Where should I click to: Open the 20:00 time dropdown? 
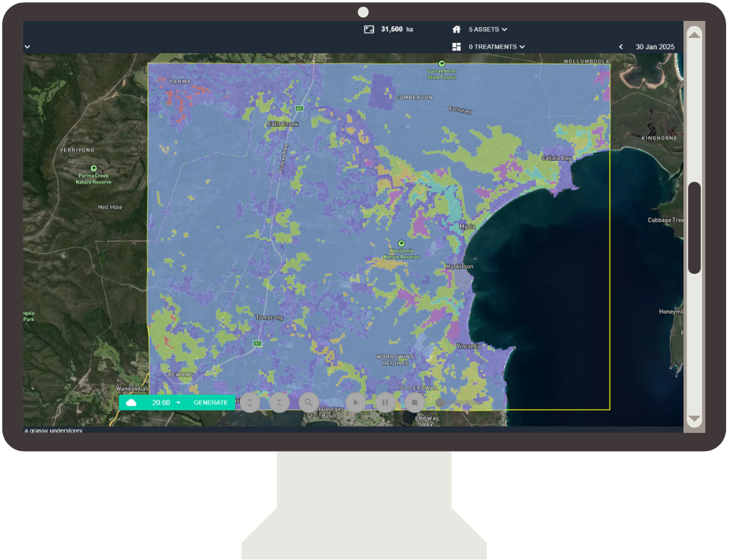click(x=167, y=403)
